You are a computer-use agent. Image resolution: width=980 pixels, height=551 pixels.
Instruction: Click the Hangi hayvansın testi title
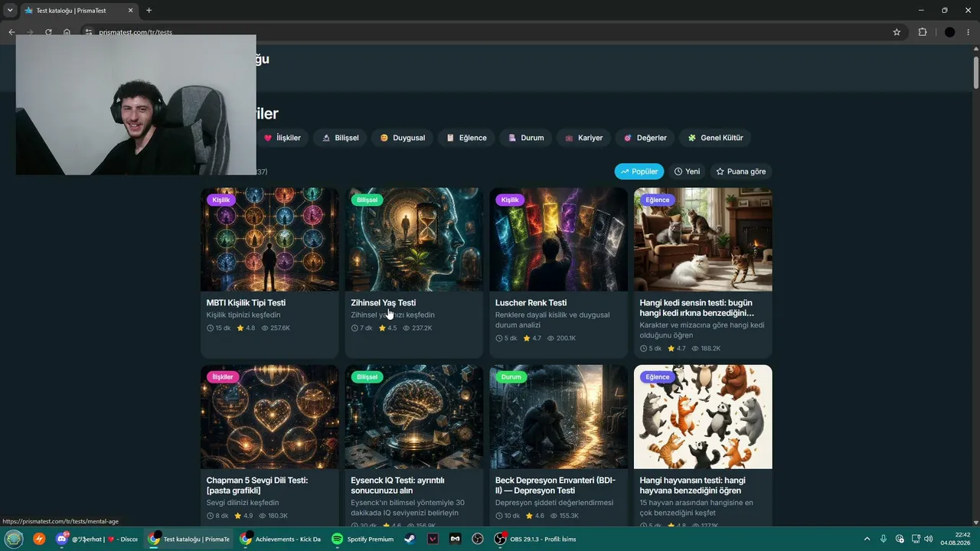point(693,485)
